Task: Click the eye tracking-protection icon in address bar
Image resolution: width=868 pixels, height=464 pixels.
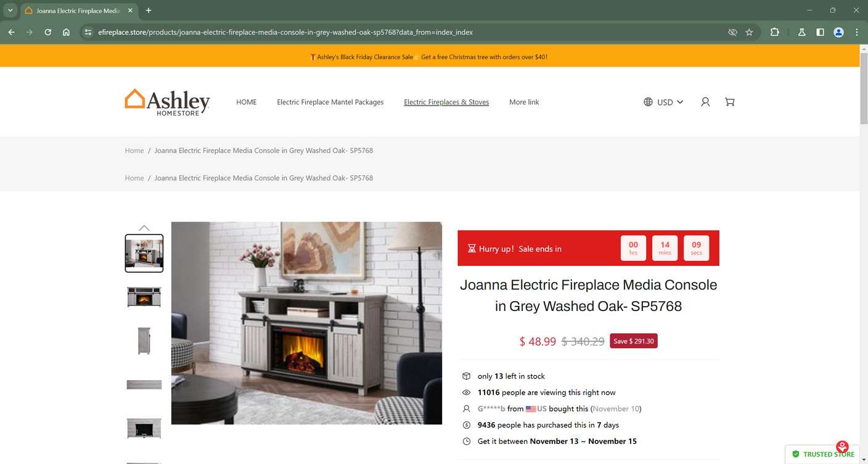Action: point(732,32)
